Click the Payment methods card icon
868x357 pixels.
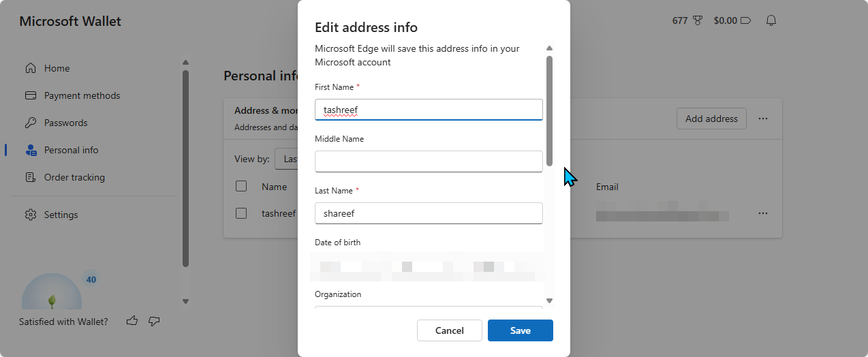[x=31, y=95]
